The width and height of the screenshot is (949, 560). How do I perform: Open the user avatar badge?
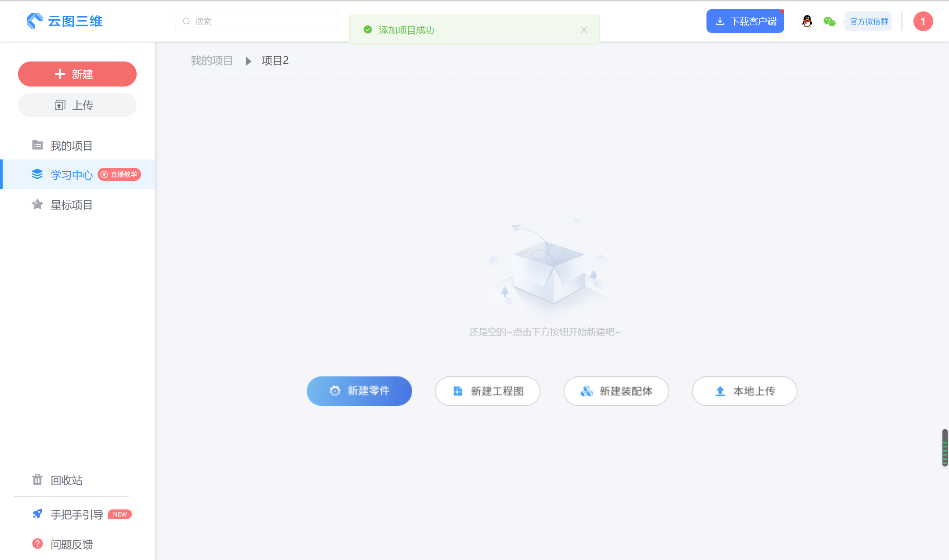click(923, 22)
